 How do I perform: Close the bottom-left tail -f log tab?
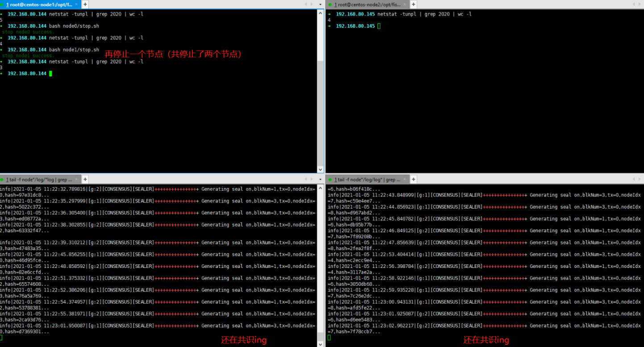[76, 180]
